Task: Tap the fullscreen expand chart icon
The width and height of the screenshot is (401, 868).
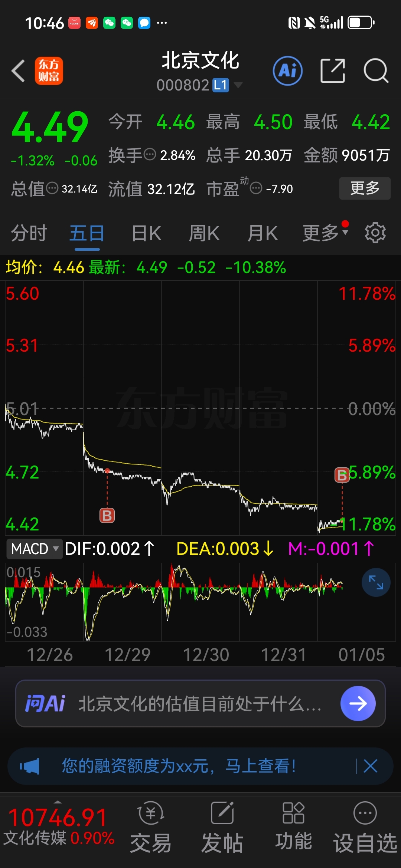Action: (376, 582)
